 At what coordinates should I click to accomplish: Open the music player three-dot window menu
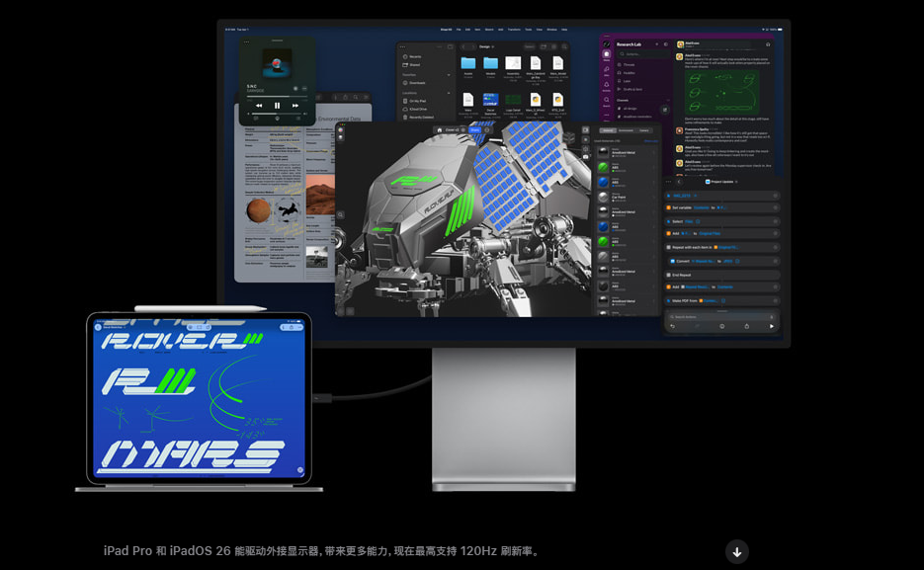point(246,41)
